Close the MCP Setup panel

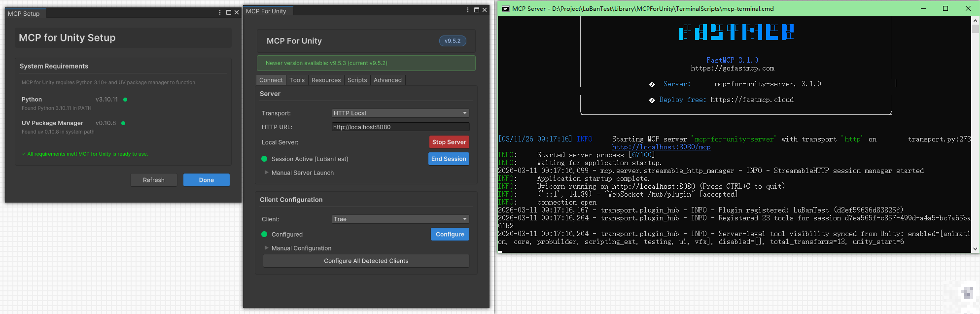point(237,12)
